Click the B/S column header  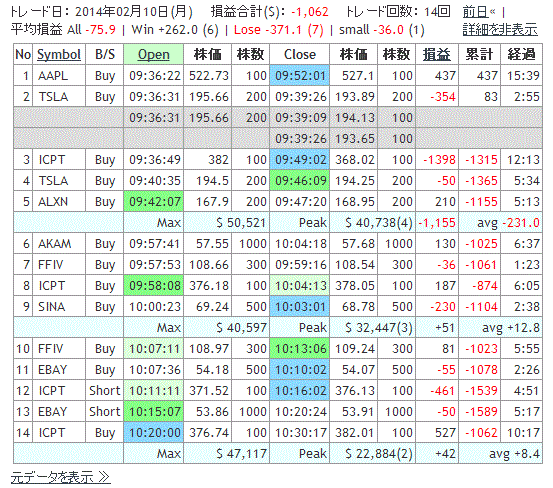(105, 54)
